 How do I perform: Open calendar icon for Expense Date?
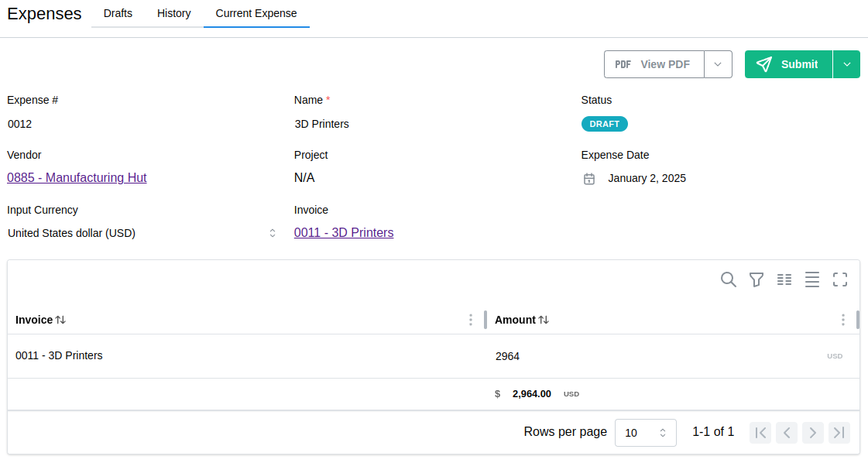(589, 179)
